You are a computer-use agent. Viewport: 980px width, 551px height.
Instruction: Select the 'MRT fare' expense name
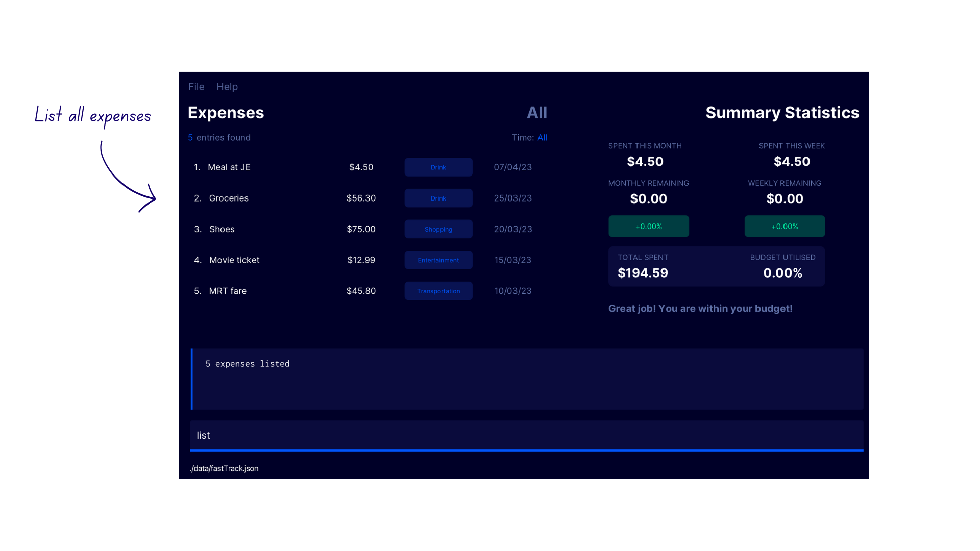point(228,291)
